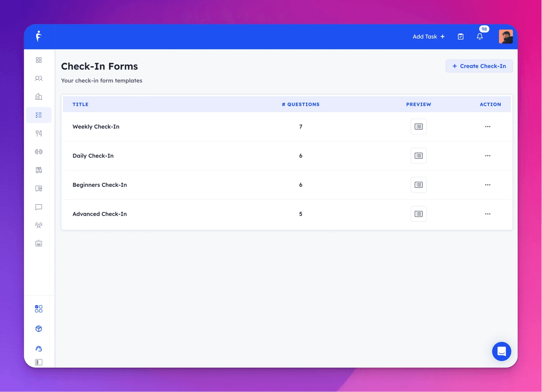Open notifications bell showing 98
The height and width of the screenshot is (392, 542).
(x=480, y=36)
